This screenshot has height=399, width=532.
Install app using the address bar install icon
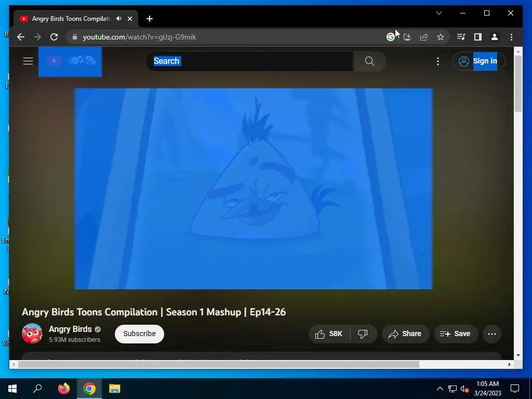[407, 37]
